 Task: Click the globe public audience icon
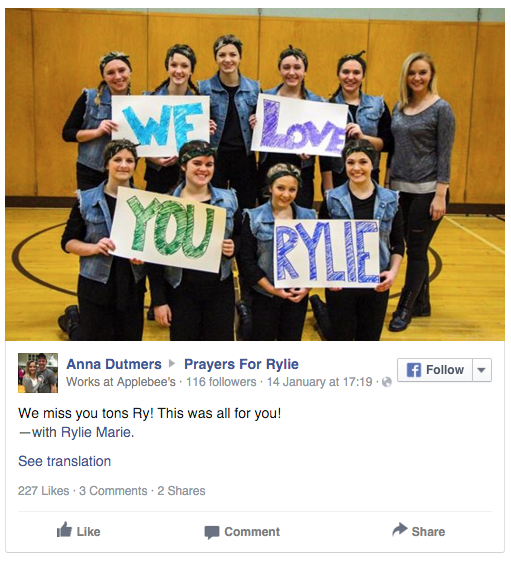pos(387,382)
